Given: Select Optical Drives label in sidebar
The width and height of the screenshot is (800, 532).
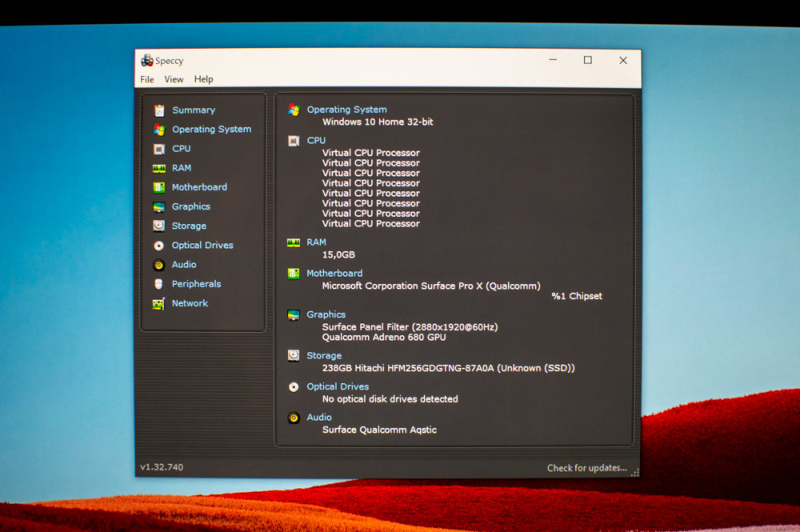Looking at the screenshot, I should (202, 246).
